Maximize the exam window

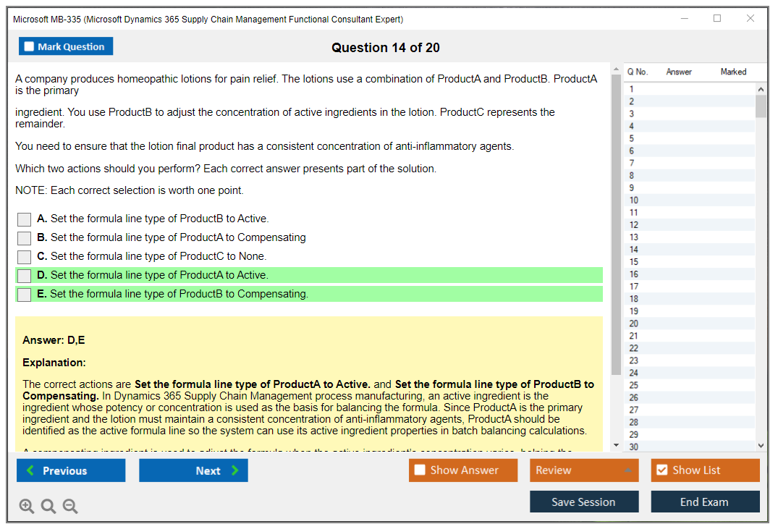[717, 18]
